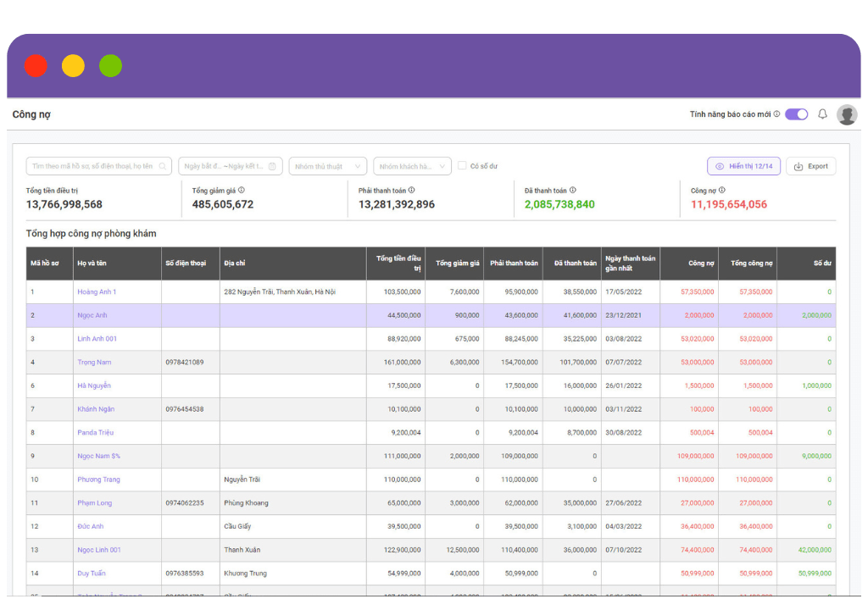Click paid total value 2,085,738,840
868x610 pixels.
[559, 204]
